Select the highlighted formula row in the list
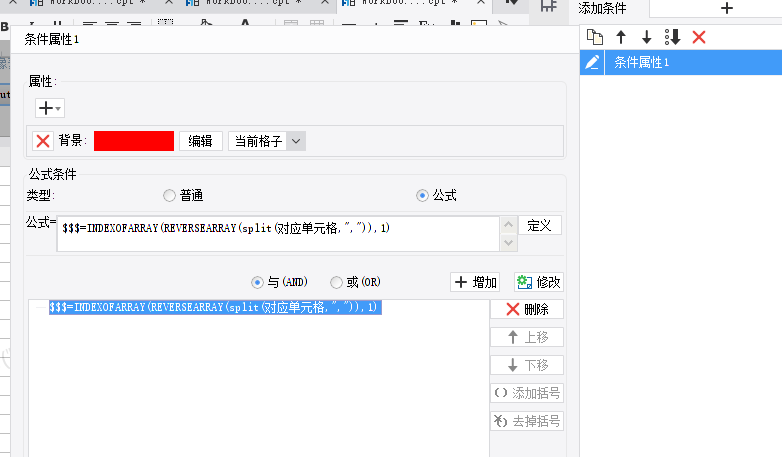 pyautogui.click(x=215, y=307)
